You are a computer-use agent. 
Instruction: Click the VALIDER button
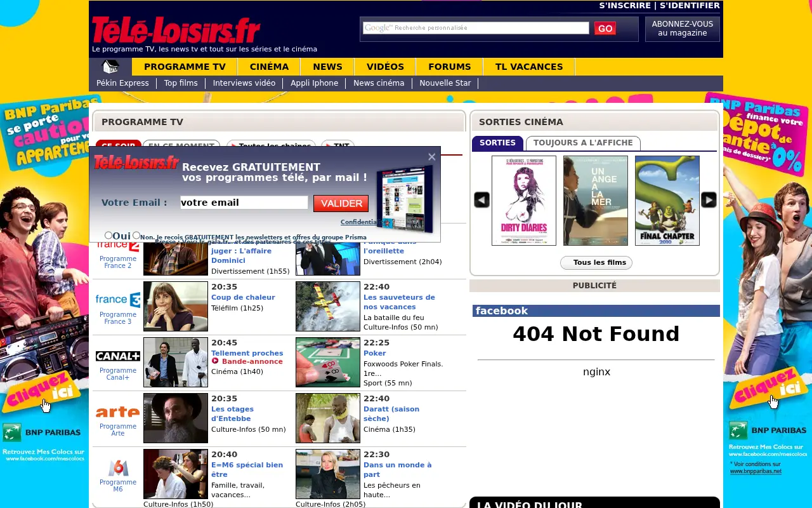click(341, 203)
